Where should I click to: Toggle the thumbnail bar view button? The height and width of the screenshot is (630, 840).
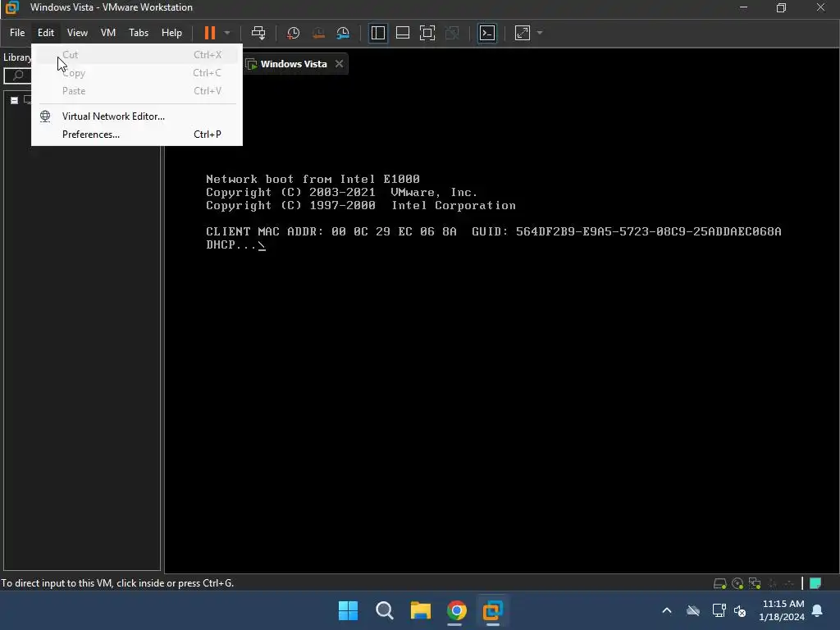click(x=402, y=33)
